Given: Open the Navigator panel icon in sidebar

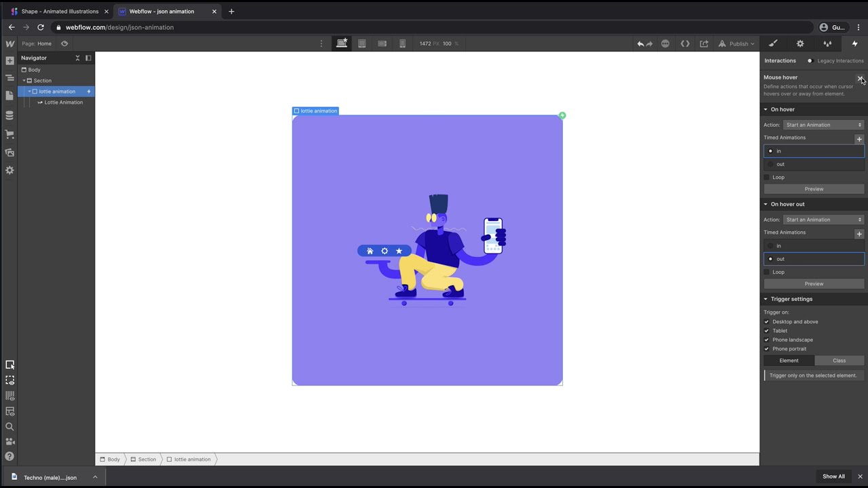Looking at the screenshot, I should point(9,78).
